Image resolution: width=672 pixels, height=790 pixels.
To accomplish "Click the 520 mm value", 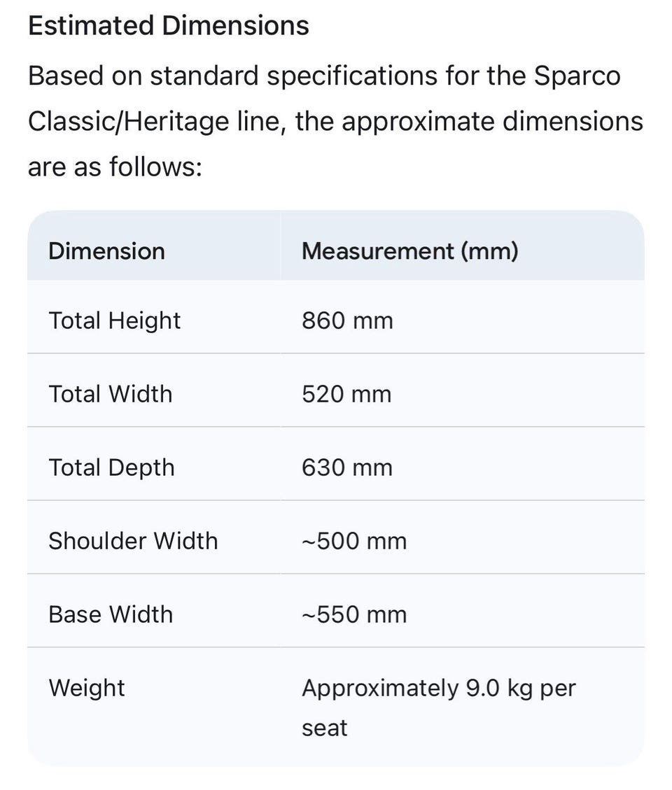I will point(346,394).
